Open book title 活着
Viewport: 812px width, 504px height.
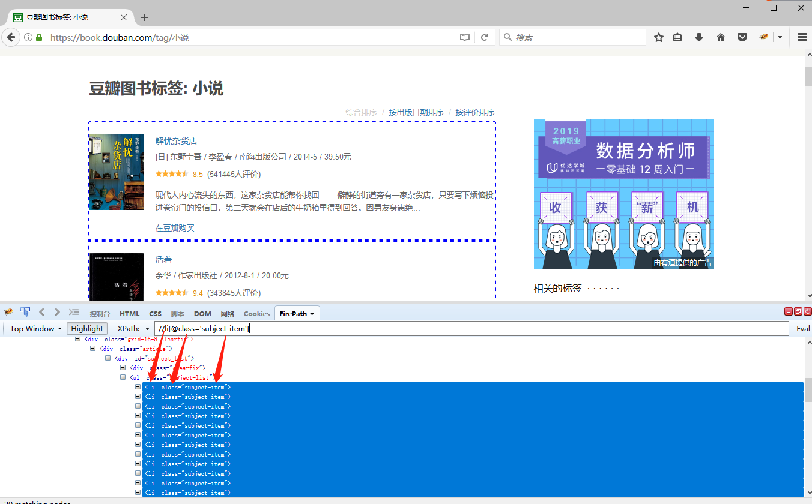pyautogui.click(x=163, y=259)
